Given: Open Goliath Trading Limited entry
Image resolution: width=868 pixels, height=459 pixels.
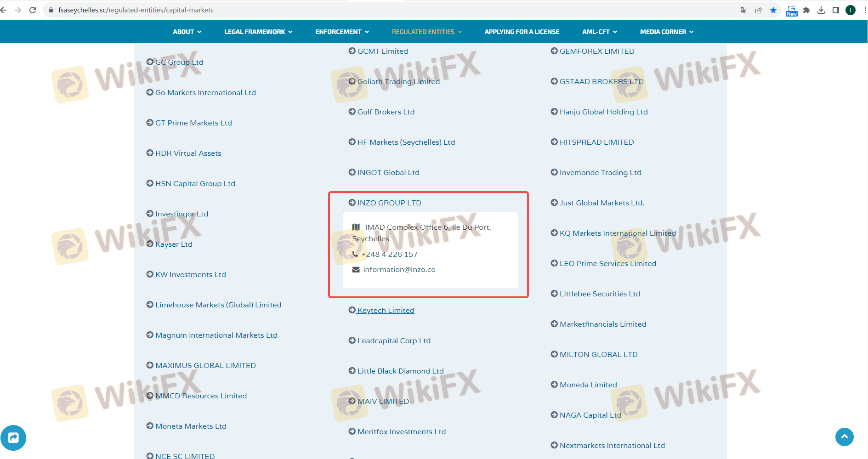Looking at the screenshot, I should (398, 81).
